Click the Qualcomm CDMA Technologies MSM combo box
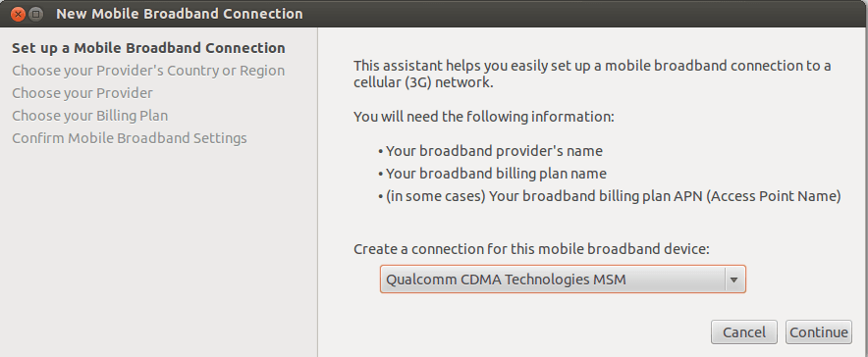868x357 pixels. [x=563, y=280]
